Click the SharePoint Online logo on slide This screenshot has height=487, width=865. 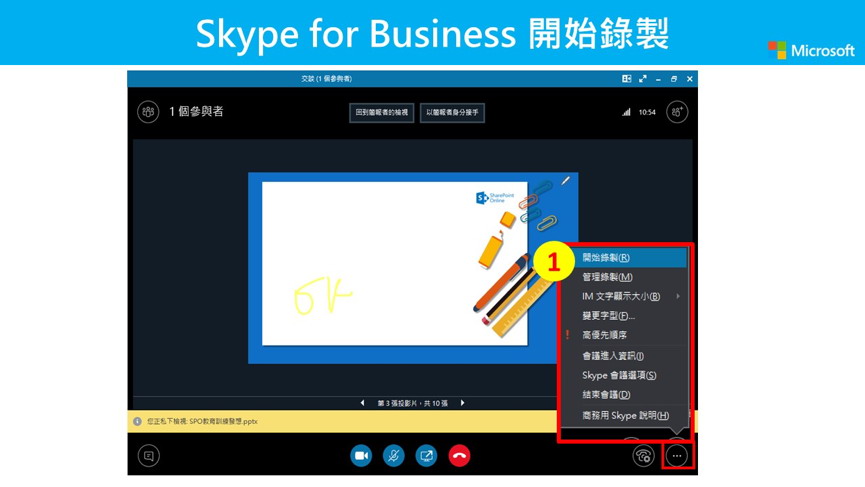[x=495, y=197]
